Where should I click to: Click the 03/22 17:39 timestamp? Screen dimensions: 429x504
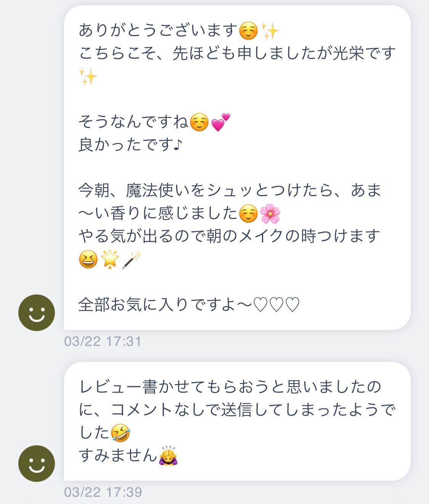pos(103,492)
